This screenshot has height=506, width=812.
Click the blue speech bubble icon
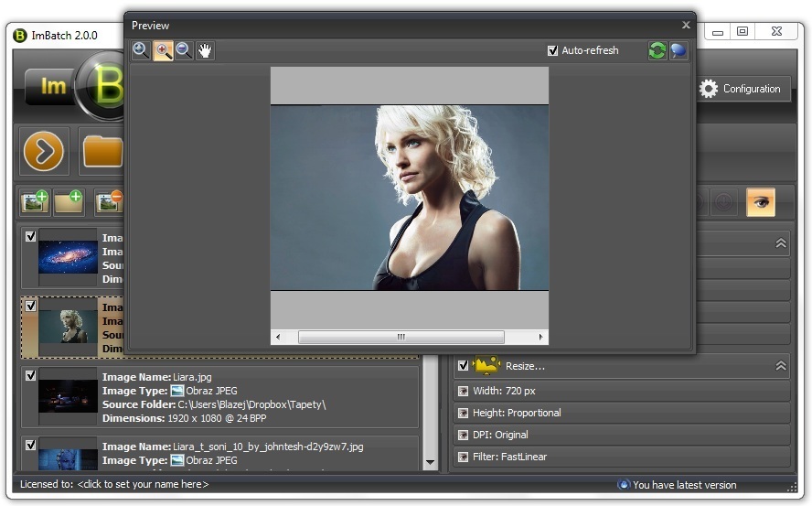click(678, 50)
